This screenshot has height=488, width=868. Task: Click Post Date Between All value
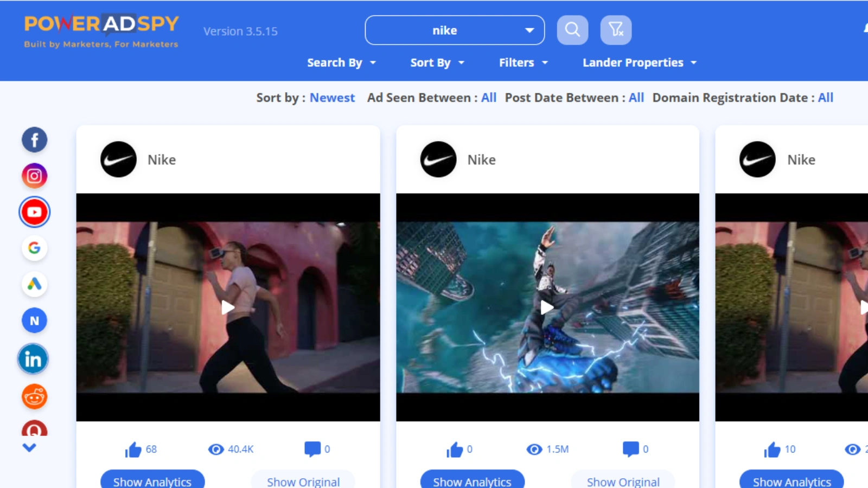tap(636, 98)
